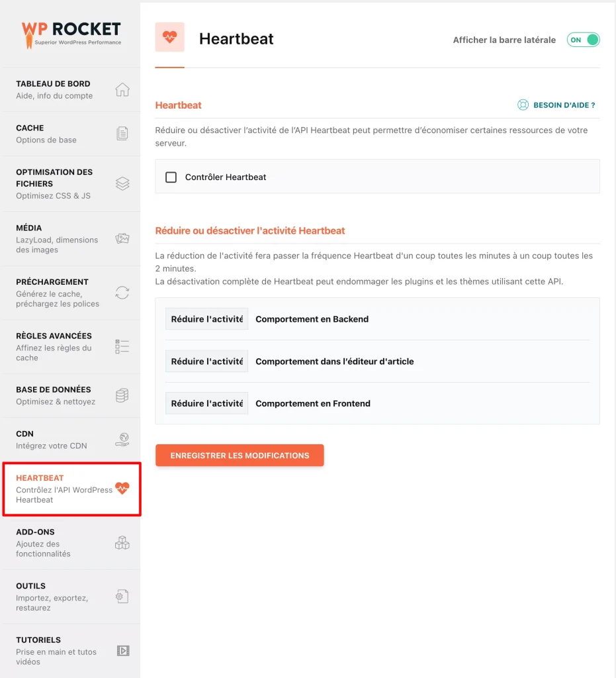Click the Contrôler Heartbeat label text

[x=226, y=177]
